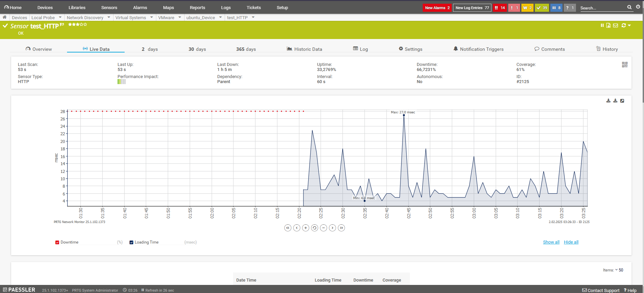Click the New Log Entries 77 button
This screenshot has width=644, height=293.
472,8
